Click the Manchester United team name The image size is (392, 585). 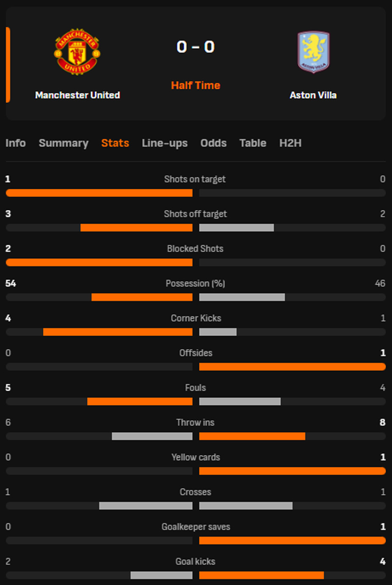pos(77,95)
